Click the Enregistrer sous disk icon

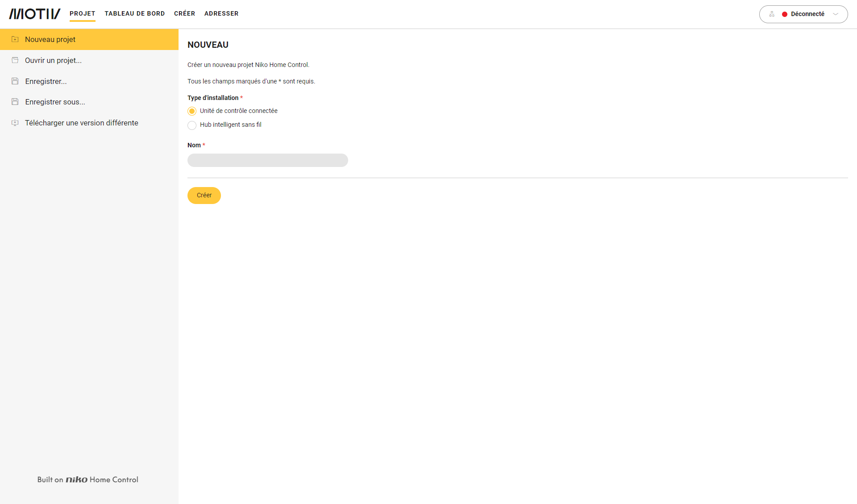click(15, 102)
